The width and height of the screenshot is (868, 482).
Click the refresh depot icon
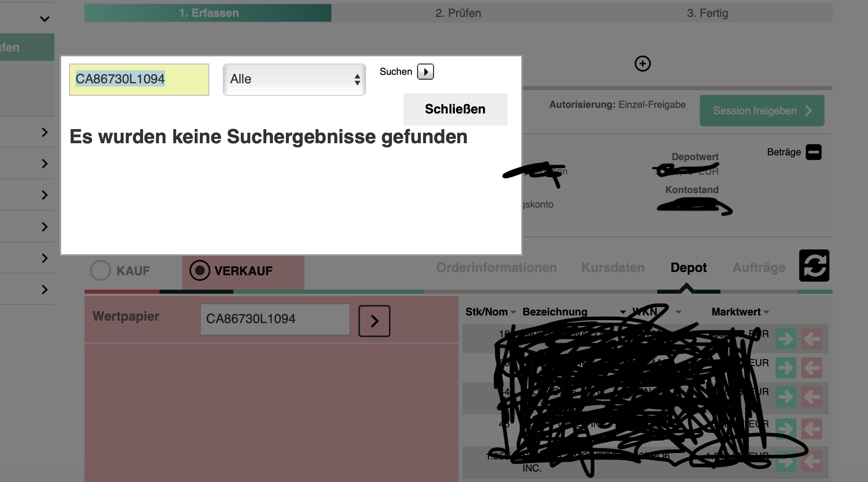coord(814,266)
